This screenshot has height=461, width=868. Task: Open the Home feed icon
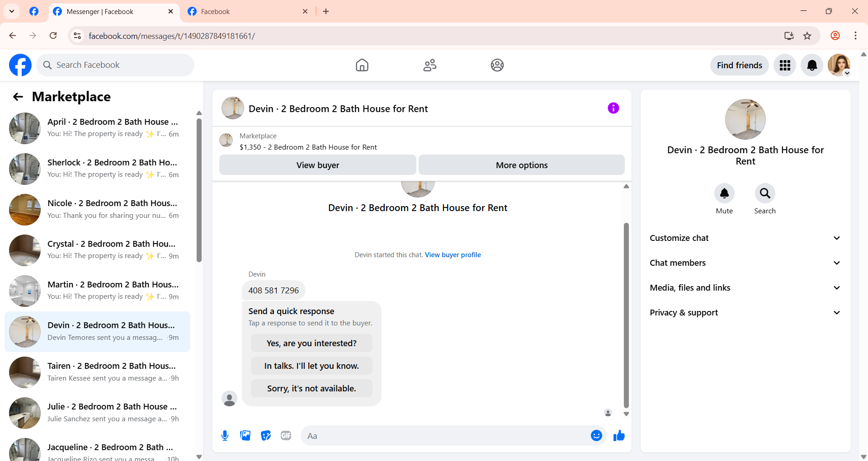tap(362, 65)
